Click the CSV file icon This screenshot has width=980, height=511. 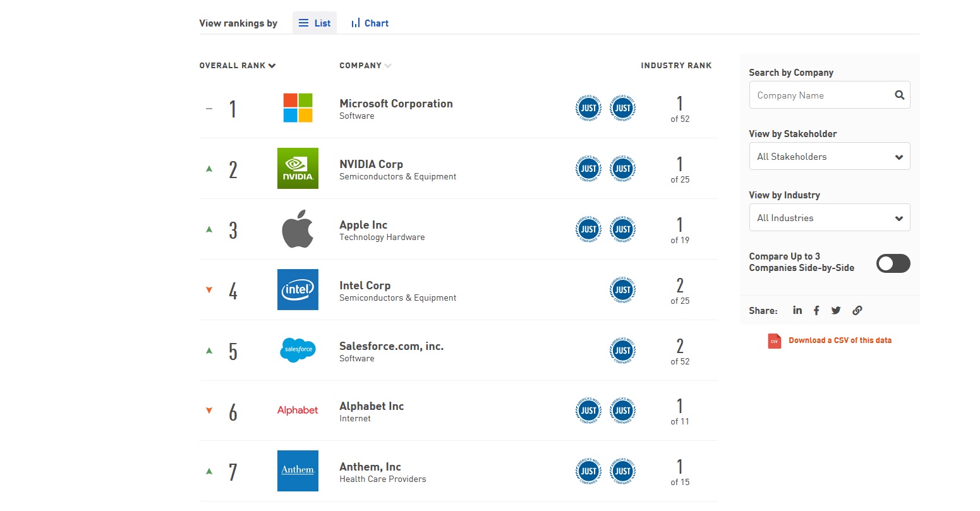[774, 340]
